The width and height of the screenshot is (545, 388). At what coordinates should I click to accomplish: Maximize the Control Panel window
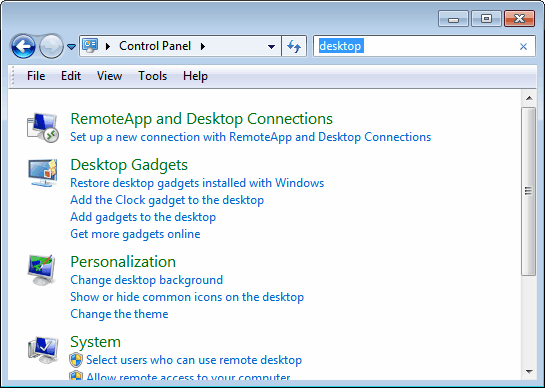[x=486, y=19]
